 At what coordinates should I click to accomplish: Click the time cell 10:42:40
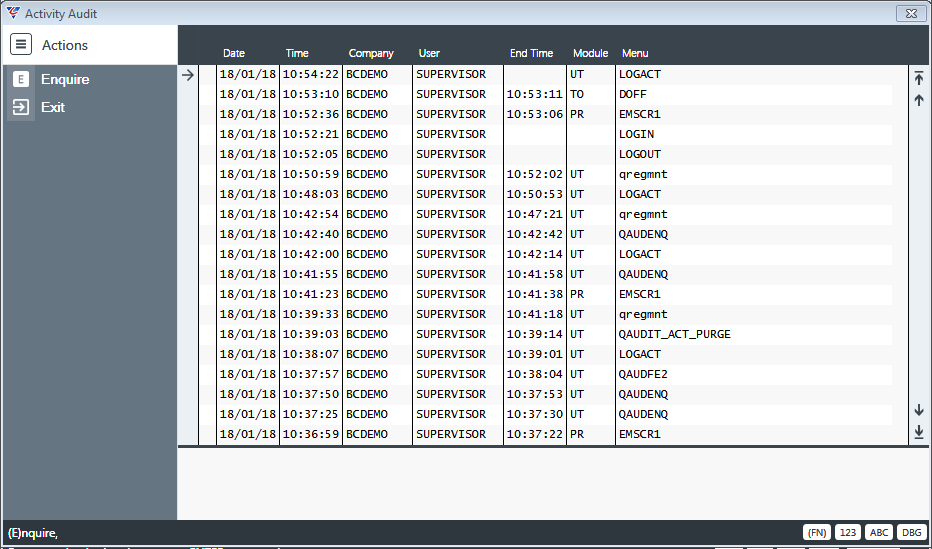pyautogui.click(x=310, y=234)
